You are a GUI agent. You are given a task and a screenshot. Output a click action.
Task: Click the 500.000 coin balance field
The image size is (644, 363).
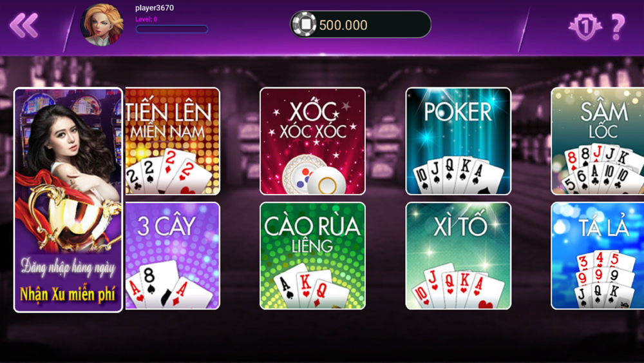coord(361,25)
